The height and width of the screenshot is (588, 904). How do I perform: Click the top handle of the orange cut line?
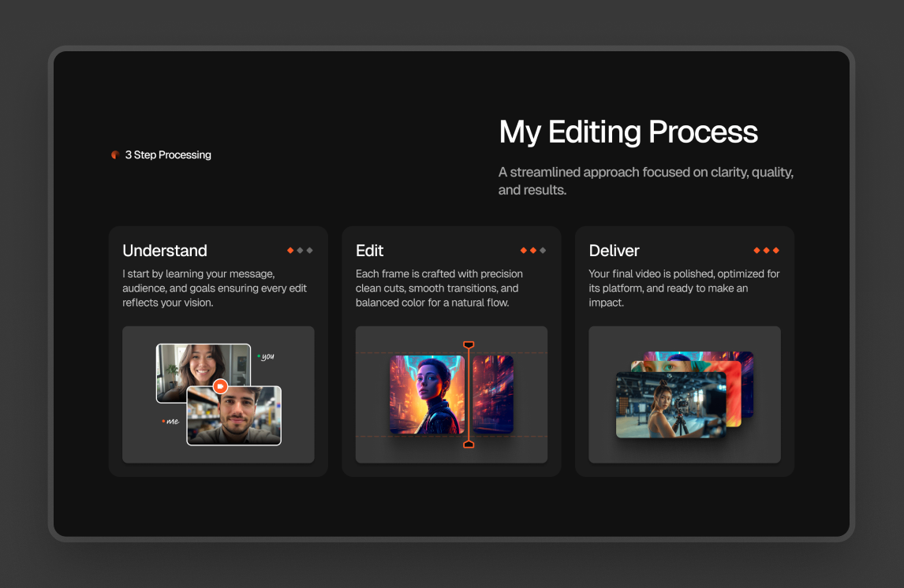click(469, 345)
